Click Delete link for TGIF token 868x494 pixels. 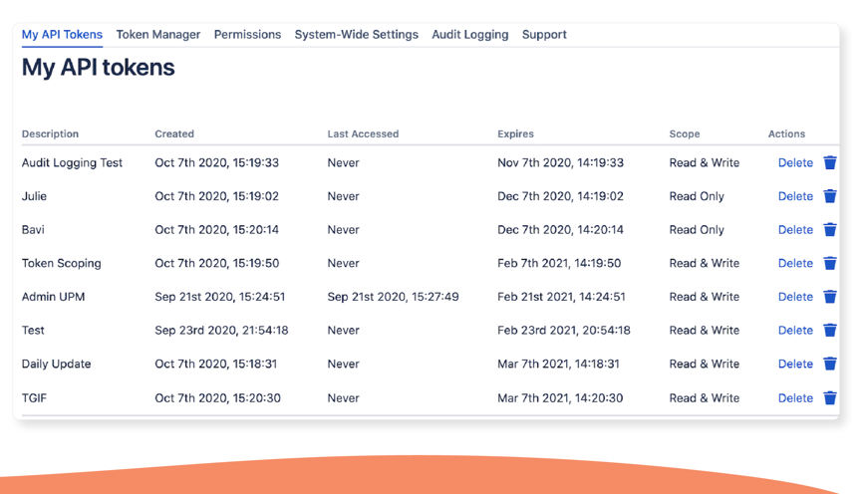[x=795, y=397]
